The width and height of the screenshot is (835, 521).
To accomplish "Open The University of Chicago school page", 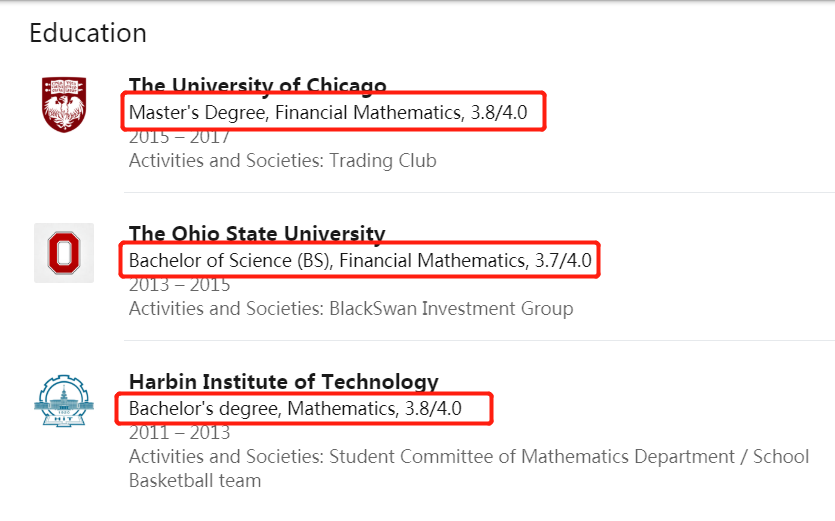I will tap(258, 85).
